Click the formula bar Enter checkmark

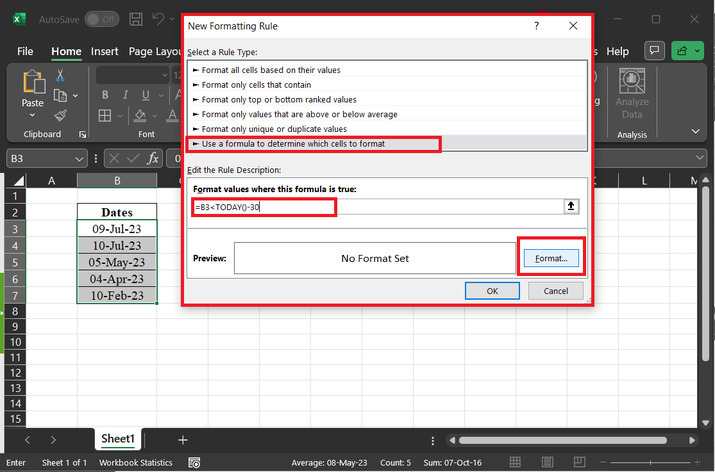133,158
